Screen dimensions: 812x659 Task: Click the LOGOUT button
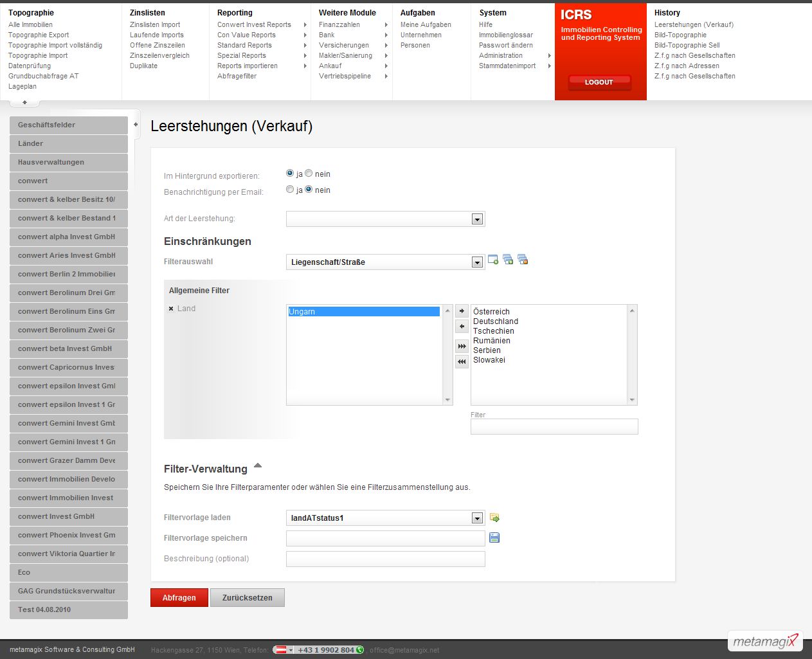pyautogui.click(x=599, y=82)
